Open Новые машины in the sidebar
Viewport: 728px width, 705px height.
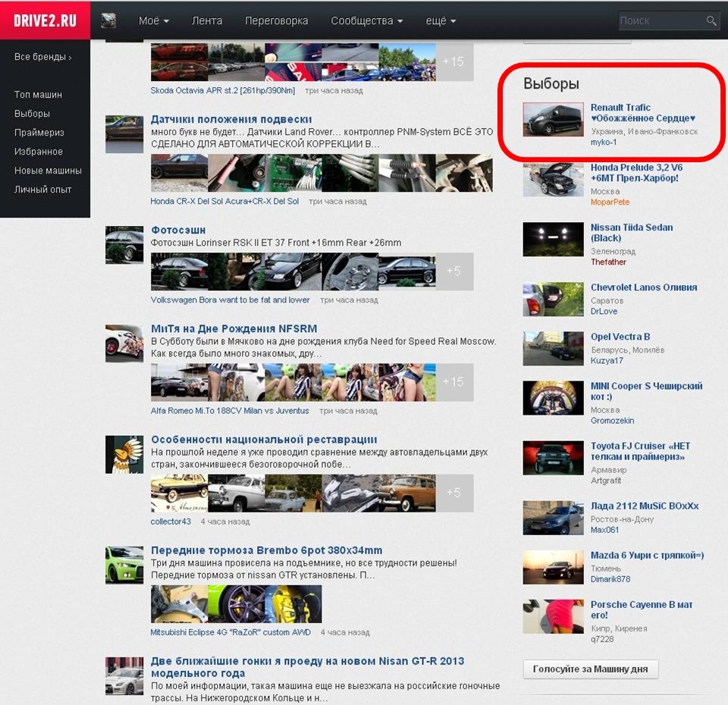point(48,171)
